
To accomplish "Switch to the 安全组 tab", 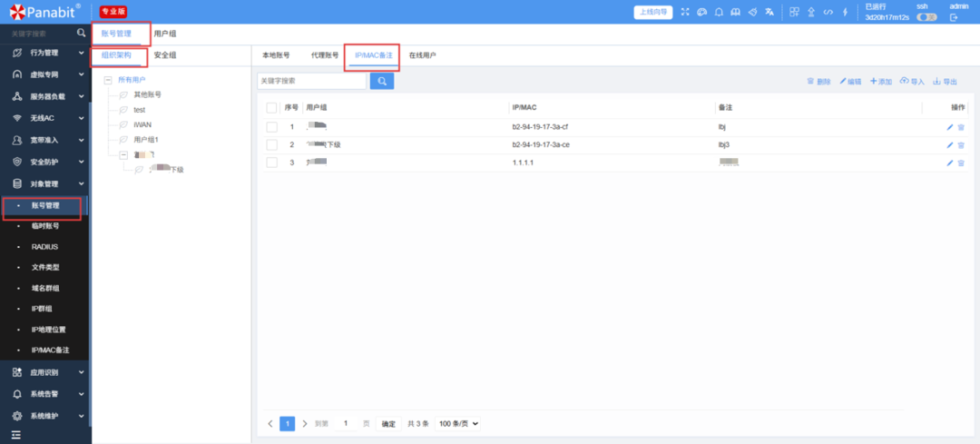I will 165,55.
